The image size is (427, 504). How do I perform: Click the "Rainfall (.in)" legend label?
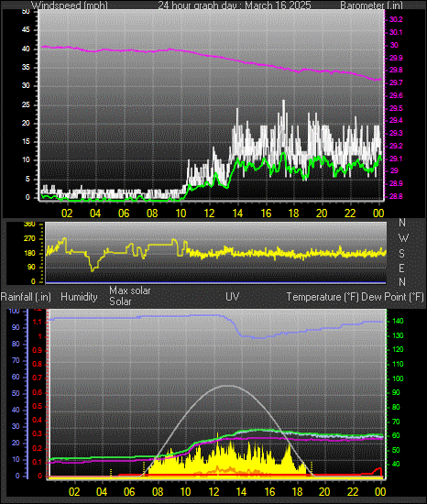pyautogui.click(x=26, y=297)
